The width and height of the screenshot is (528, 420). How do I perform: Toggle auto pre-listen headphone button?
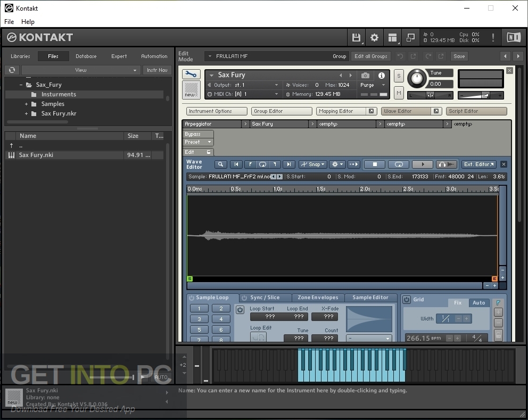tap(447, 164)
